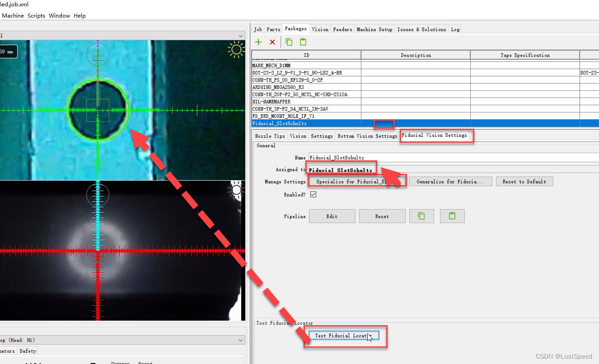Click the Test Fiducial Locator button
The image size is (599, 364).
[x=344, y=336]
